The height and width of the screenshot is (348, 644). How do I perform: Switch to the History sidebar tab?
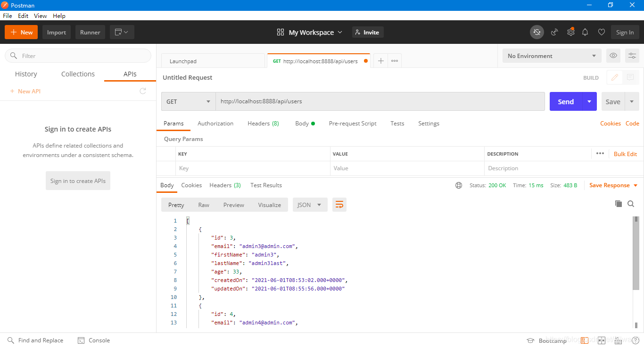[x=26, y=74]
